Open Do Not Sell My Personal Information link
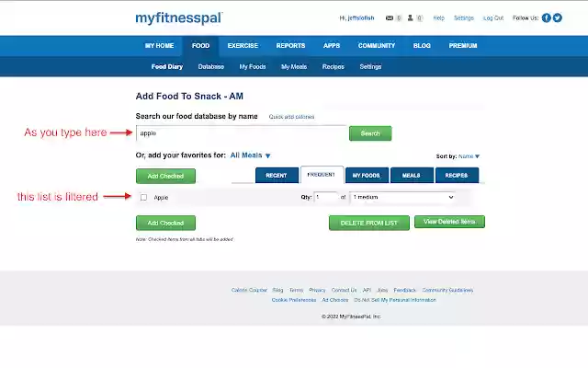Image resolution: width=588 pixels, height=368 pixels. (395, 300)
